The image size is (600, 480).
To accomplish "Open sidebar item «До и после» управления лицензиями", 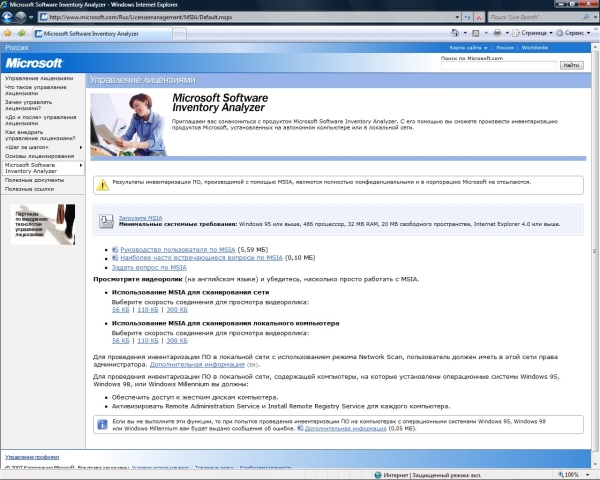I will (41, 120).
